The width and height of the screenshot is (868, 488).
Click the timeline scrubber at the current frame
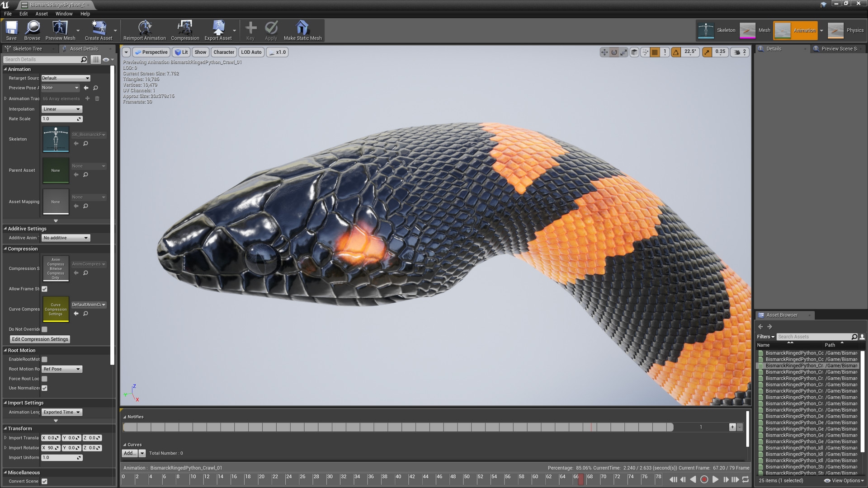[581, 481]
